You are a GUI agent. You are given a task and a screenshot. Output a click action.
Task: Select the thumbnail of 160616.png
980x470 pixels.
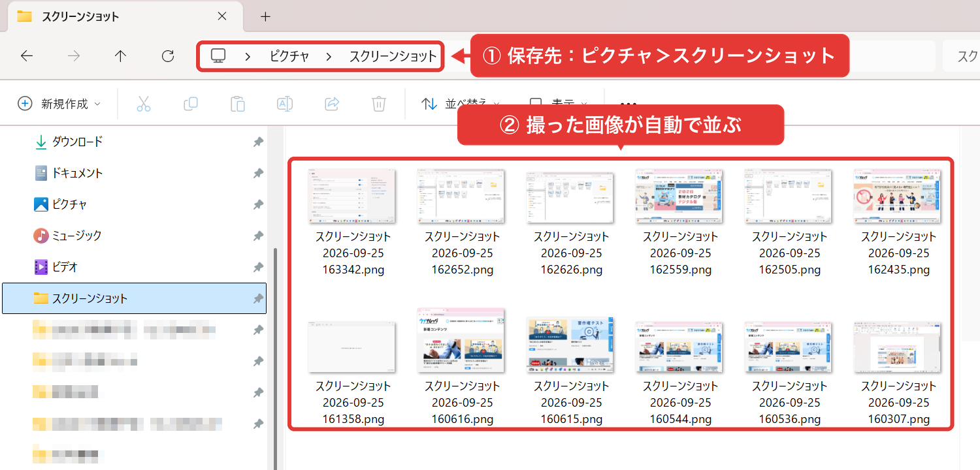coord(461,340)
